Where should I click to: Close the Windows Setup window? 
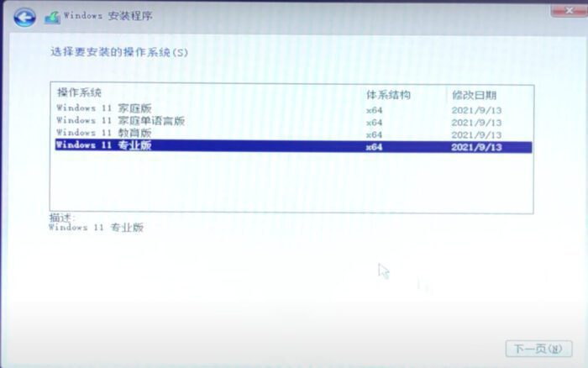tap(569, 11)
